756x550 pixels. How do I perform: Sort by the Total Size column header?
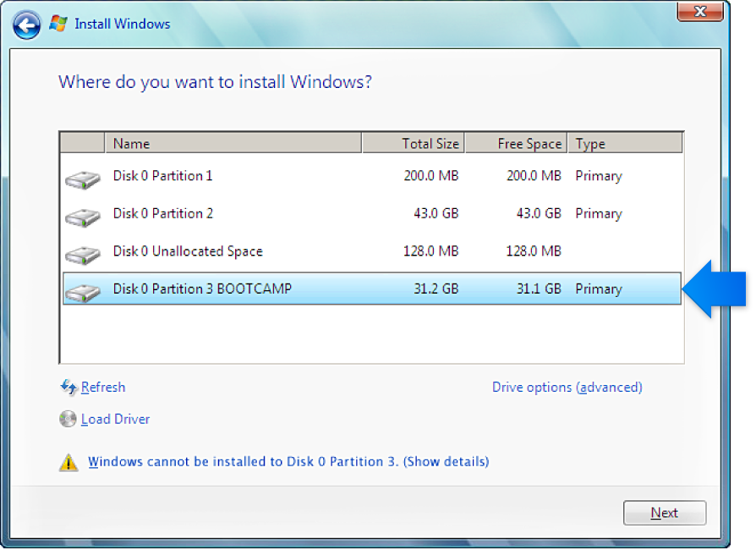click(x=414, y=144)
